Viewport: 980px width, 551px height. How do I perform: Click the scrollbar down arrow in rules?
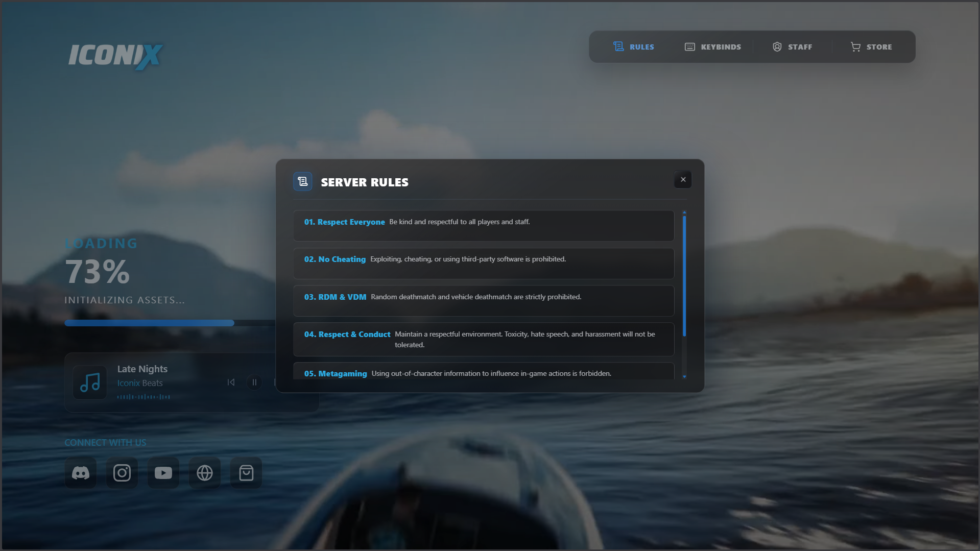(684, 377)
